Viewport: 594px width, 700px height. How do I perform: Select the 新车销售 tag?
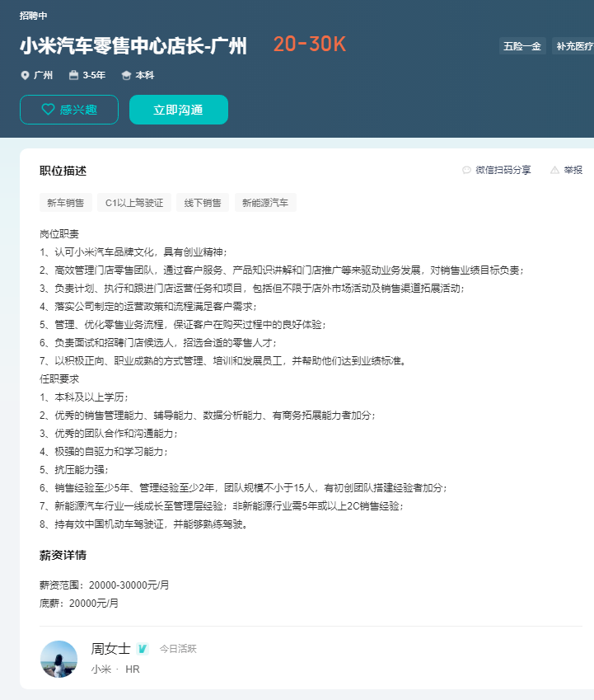[x=66, y=203]
